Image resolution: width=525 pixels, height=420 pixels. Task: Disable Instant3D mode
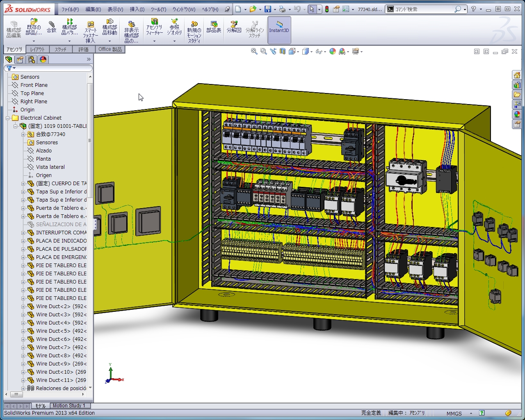279,30
